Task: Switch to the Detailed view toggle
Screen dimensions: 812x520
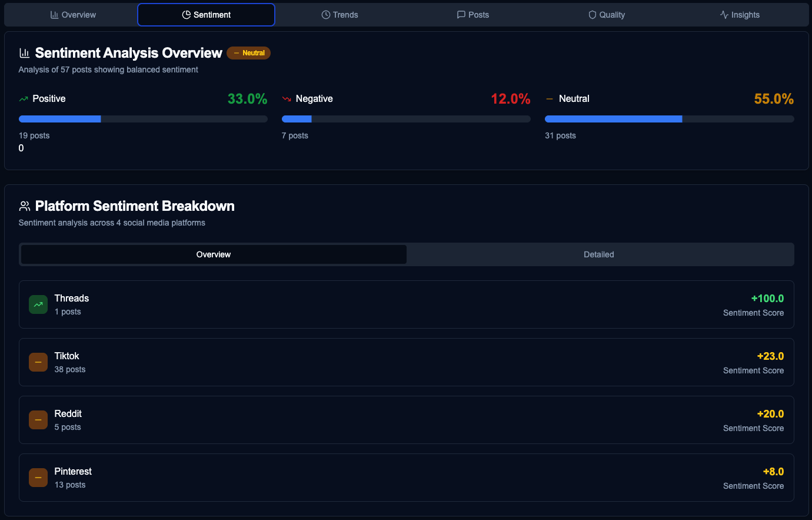Action: click(x=599, y=254)
